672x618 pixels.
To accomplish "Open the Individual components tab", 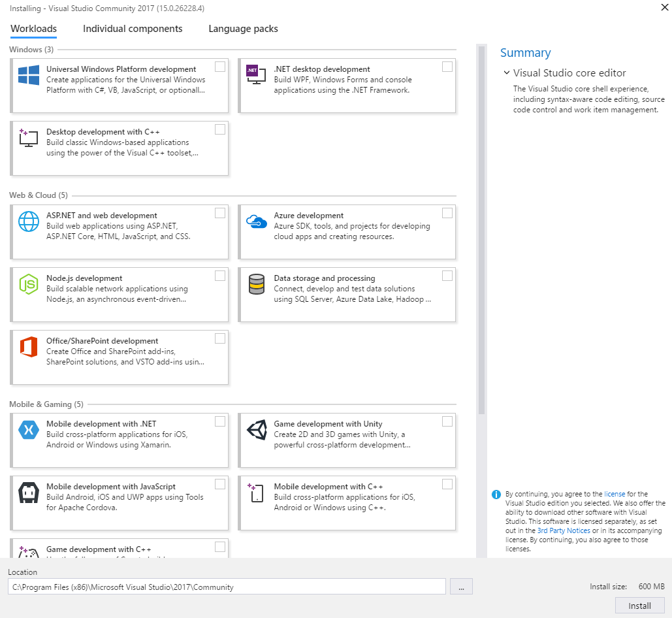I will coord(133,29).
